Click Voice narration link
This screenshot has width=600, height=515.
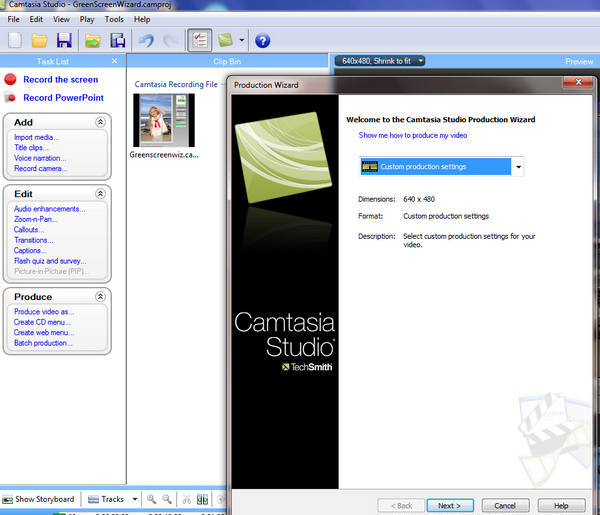tap(40, 158)
